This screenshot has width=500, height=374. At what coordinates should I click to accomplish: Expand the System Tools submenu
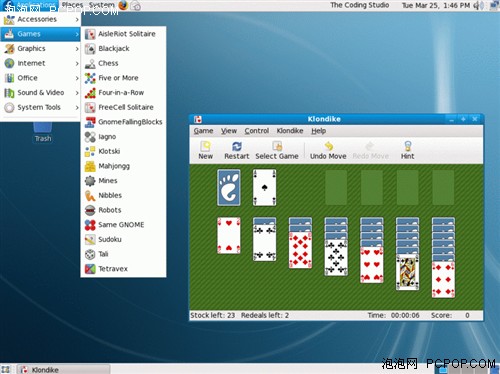point(40,107)
